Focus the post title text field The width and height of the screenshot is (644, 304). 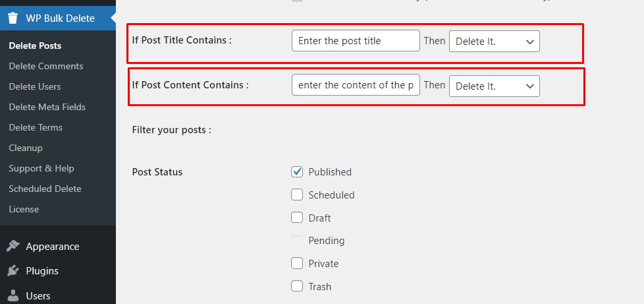pyautogui.click(x=356, y=41)
